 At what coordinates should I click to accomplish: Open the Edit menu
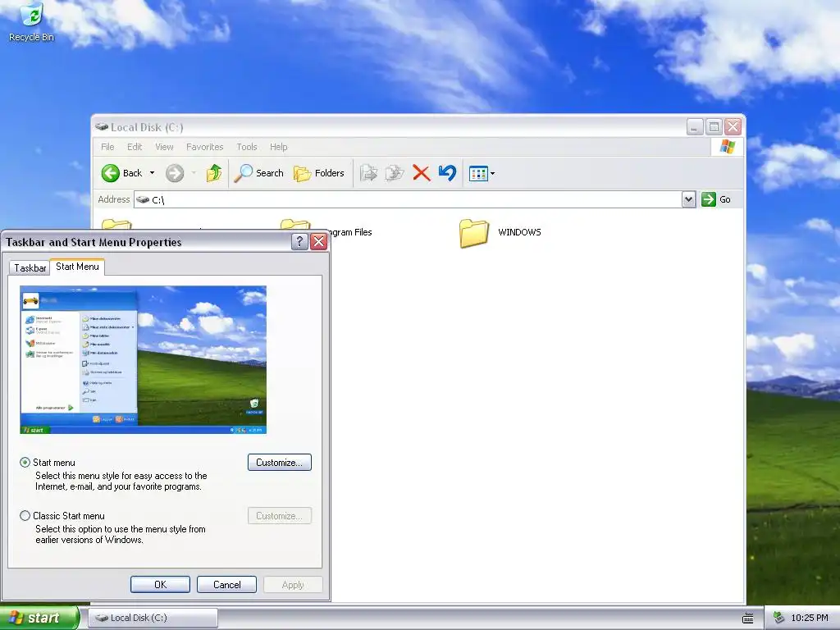click(135, 147)
